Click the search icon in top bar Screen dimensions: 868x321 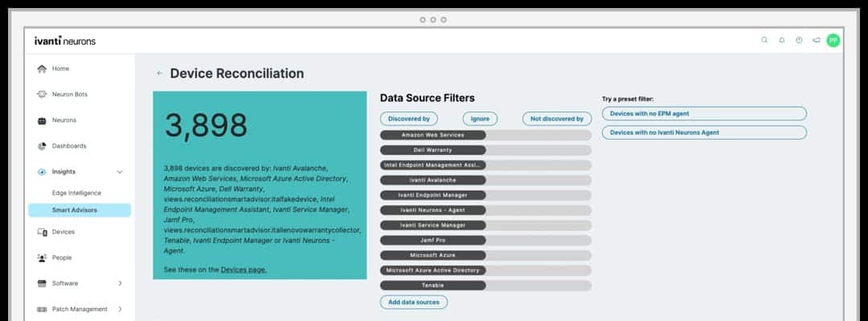pyautogui.click(x=764, y=40)
